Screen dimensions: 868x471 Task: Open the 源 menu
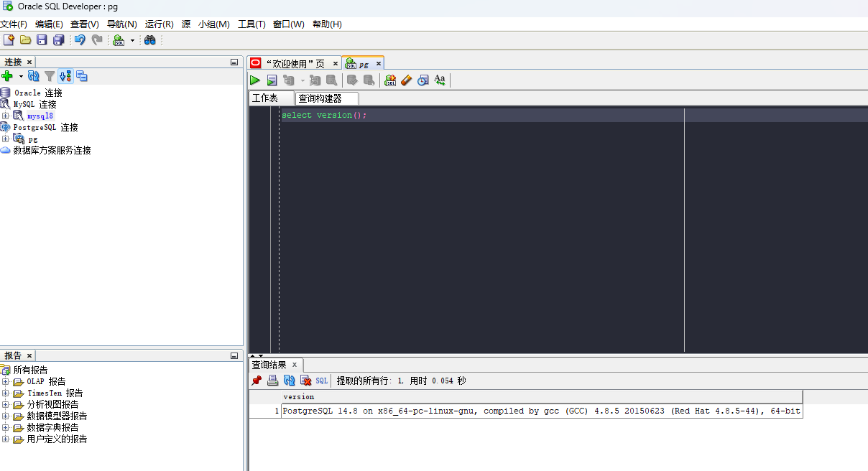coord(186,24)
